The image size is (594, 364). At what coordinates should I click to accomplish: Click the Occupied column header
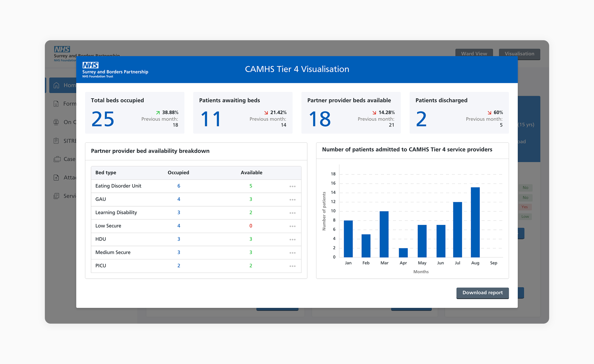click(178, 173)
